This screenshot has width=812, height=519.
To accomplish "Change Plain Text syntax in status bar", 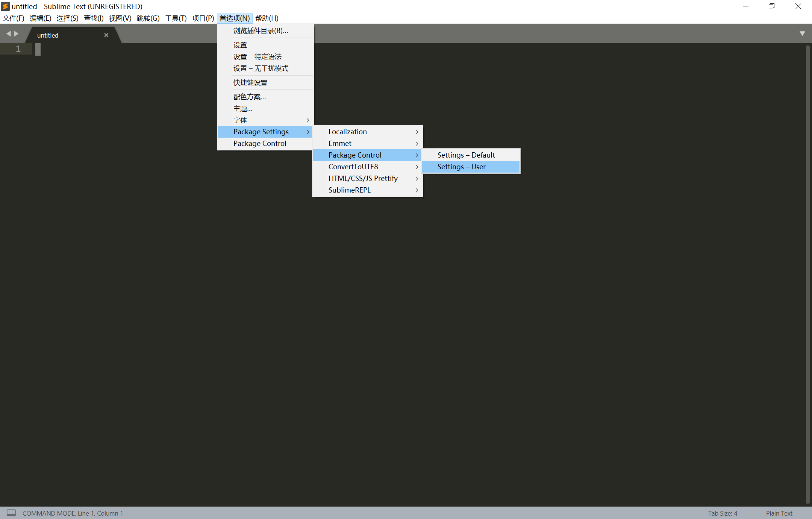I will point(779,513).
